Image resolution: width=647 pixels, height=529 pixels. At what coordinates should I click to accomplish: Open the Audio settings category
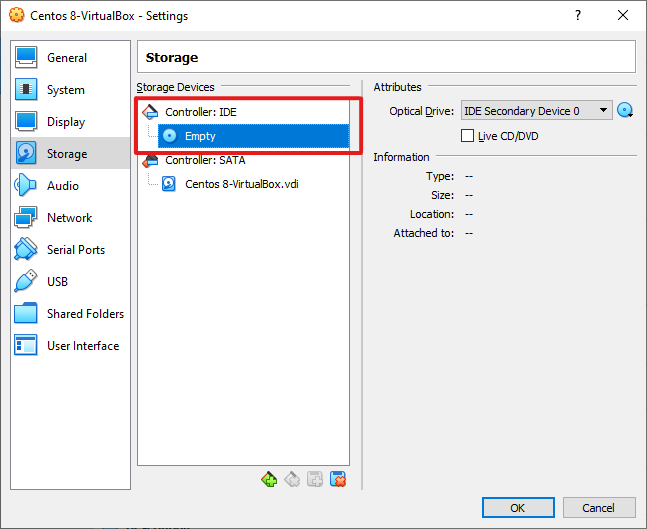(71, 186)
